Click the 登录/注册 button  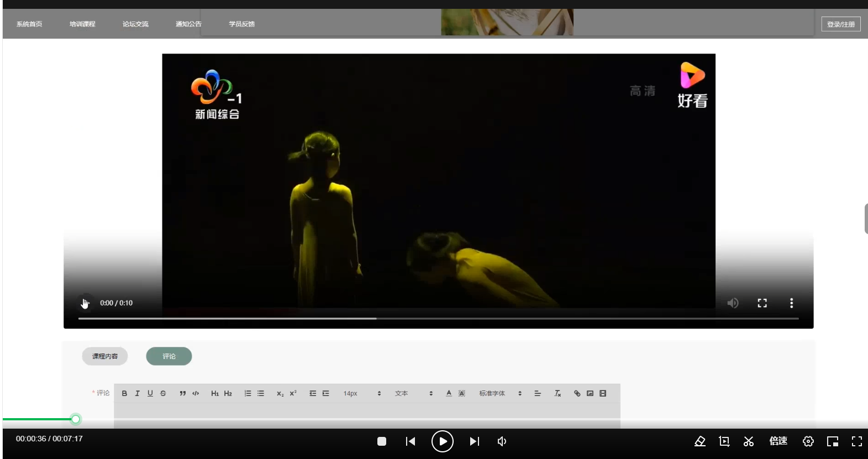point(841,24)
